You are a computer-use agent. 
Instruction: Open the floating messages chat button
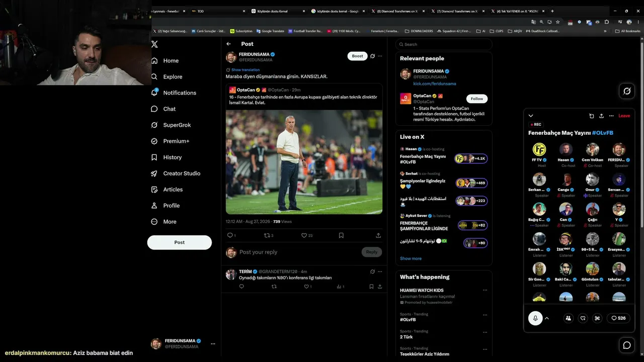(627, 345)
